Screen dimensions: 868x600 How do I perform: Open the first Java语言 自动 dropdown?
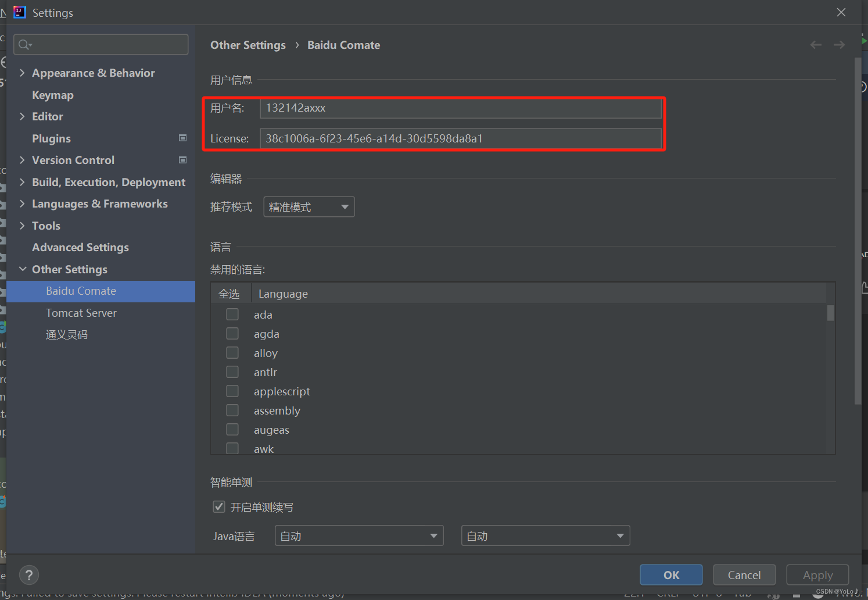[359, 535]
